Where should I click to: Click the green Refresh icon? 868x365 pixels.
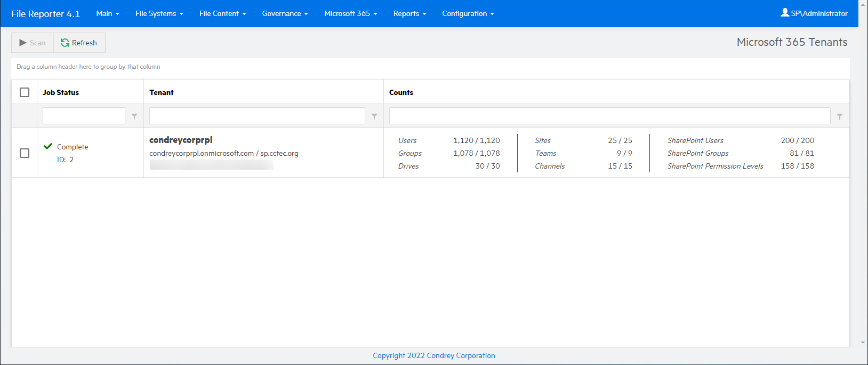point(65,43)
